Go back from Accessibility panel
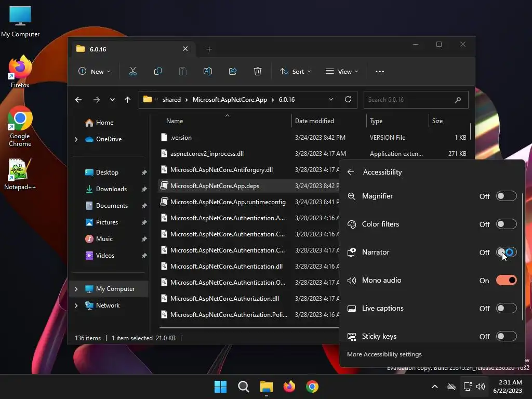 tap(351, 172)
